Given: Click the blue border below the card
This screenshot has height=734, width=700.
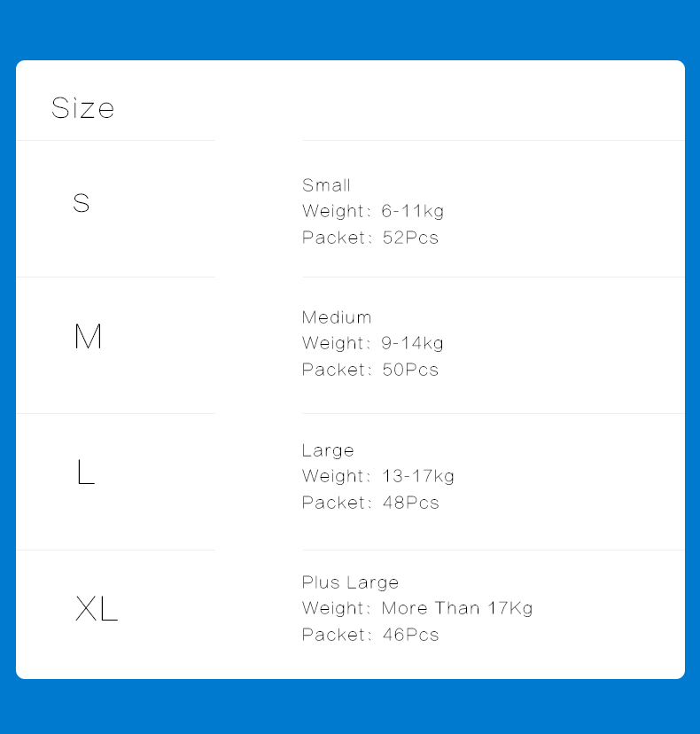Looking at the screenshot, I should tap(350, 707).
